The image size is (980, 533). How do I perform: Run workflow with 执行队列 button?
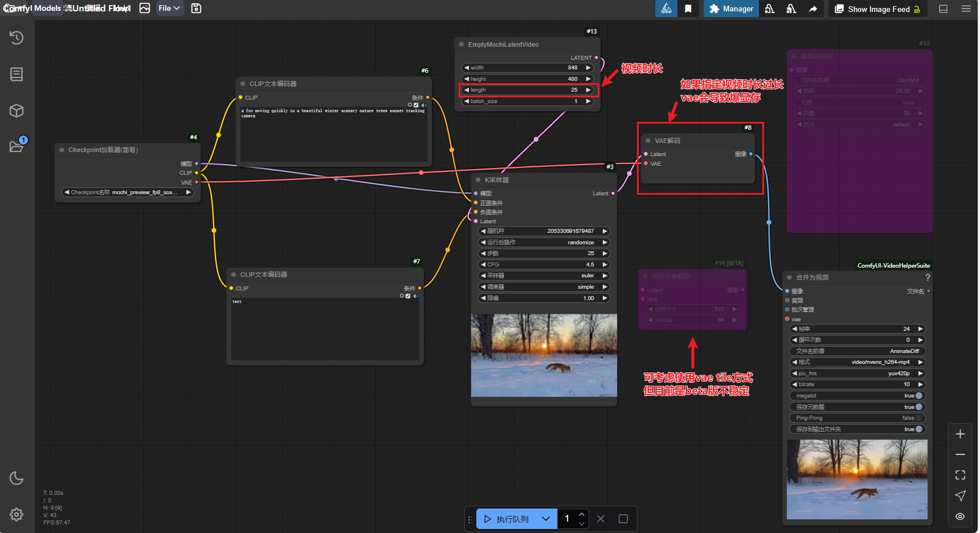click(x=506, y=519)
